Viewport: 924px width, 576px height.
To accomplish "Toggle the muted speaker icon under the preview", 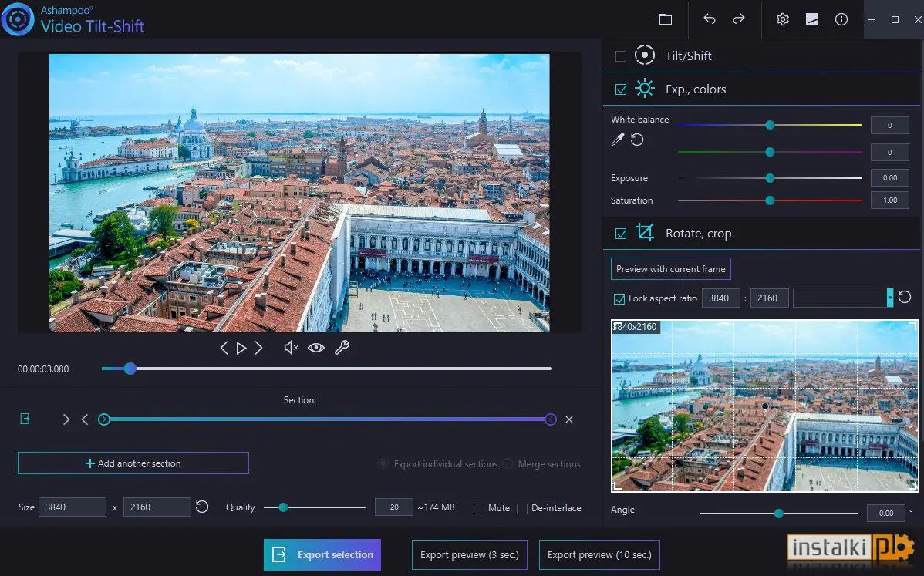I will click(291, 348).
